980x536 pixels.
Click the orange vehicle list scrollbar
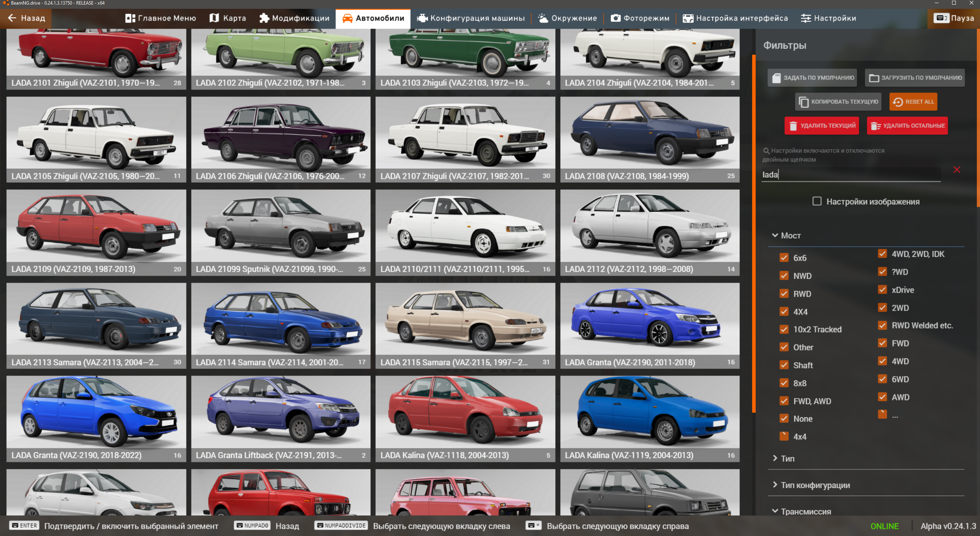click(754, 234)
